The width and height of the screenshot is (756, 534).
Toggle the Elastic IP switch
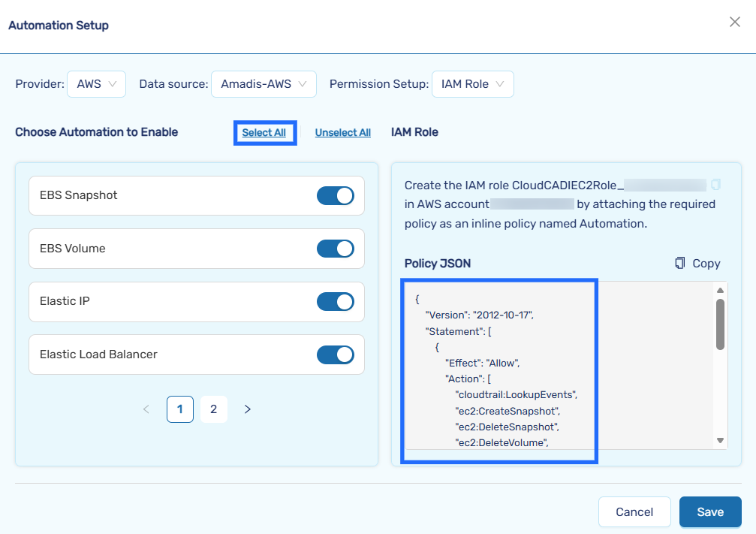(x=335, y=302)
